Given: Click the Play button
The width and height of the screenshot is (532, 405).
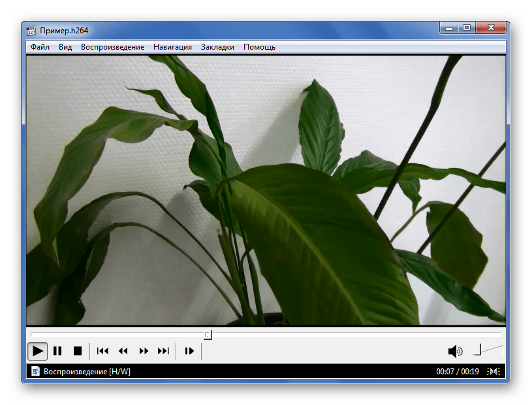Looking at the screenshot, I should pyautogui.click(x=38, y=351).
